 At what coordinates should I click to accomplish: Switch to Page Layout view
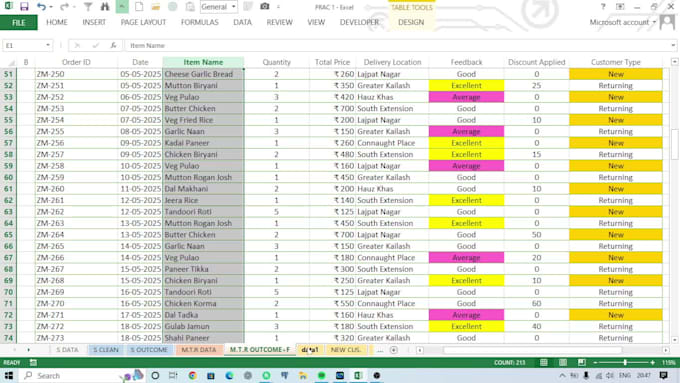coord(563,362)
